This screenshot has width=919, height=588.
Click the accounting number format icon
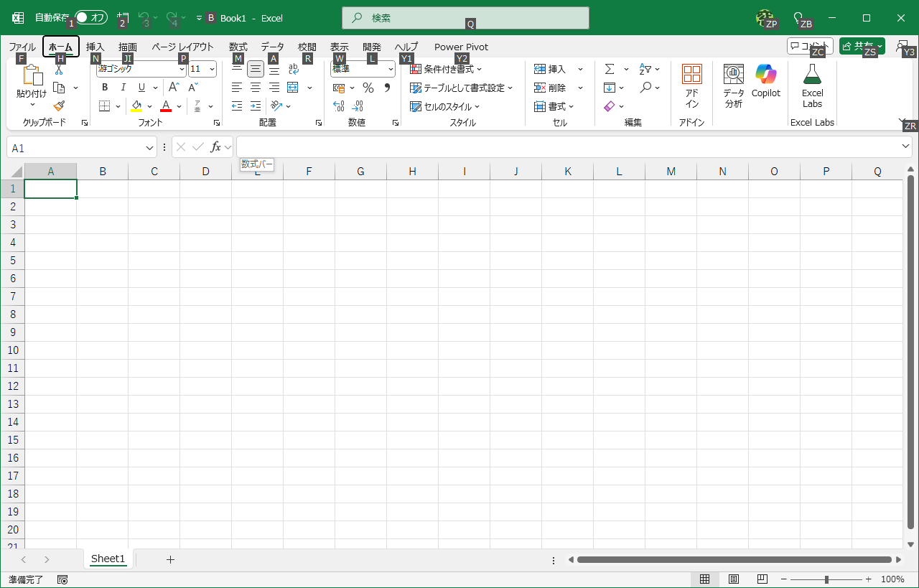click(340, 88)
